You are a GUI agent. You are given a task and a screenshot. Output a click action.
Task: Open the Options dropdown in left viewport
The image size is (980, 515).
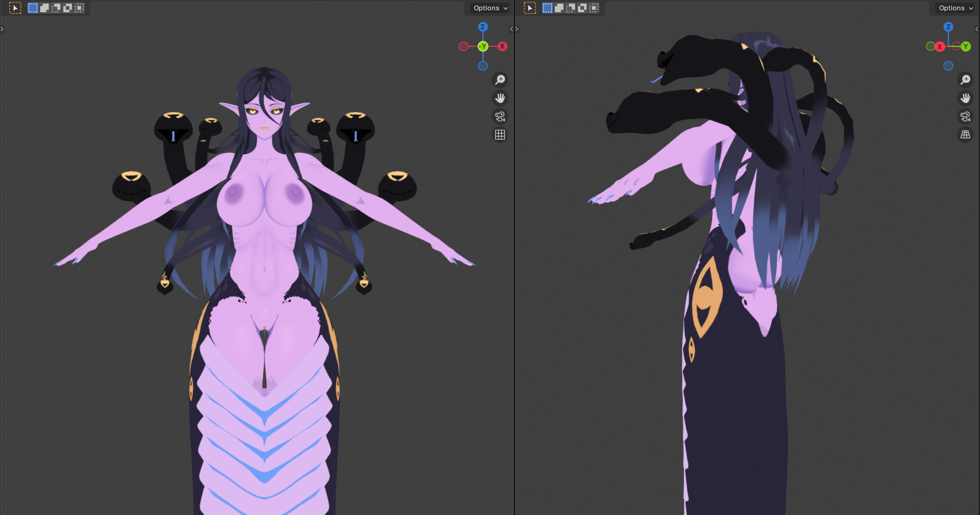(x=490, y=8)
